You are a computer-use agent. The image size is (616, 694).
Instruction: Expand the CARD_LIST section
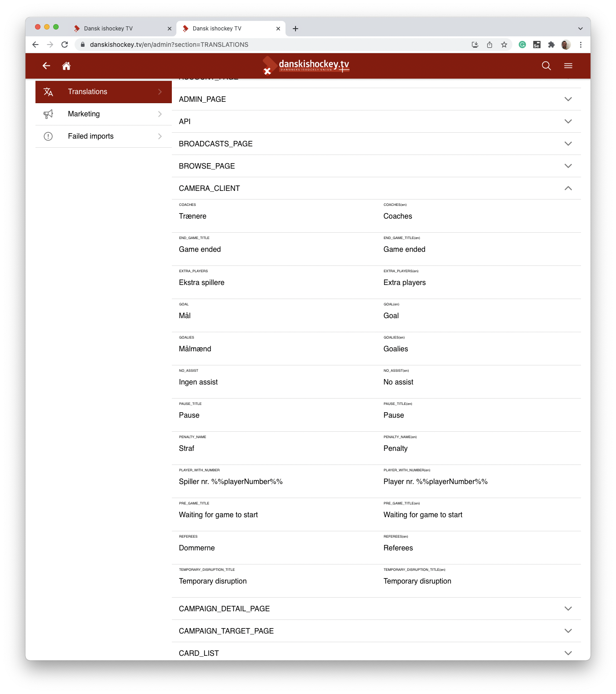(x=376, y=653)
